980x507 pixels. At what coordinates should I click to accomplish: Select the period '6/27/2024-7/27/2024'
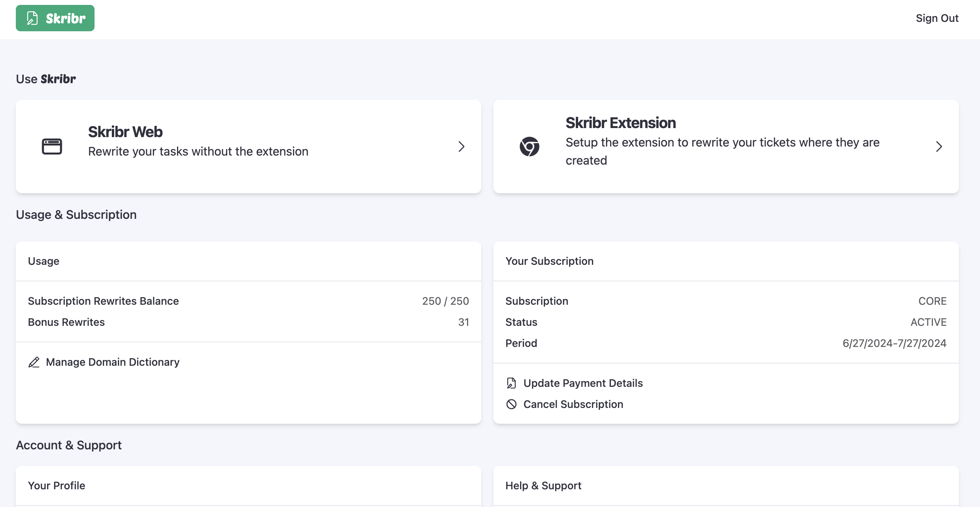point(895,343)
